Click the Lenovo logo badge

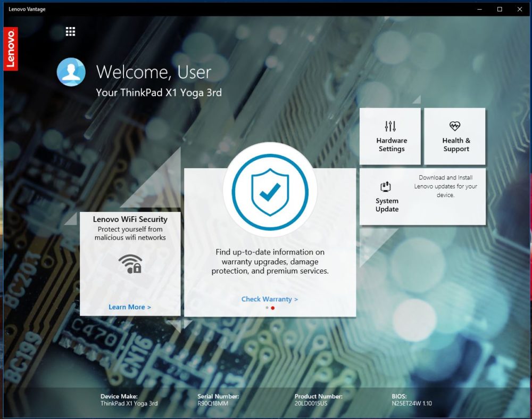[11, 48]
